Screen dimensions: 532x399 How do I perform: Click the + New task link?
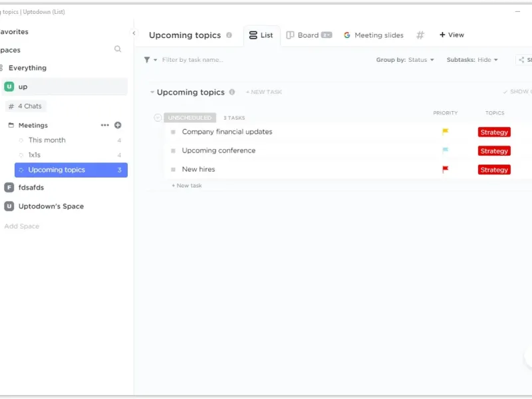(x=187, y=186)
